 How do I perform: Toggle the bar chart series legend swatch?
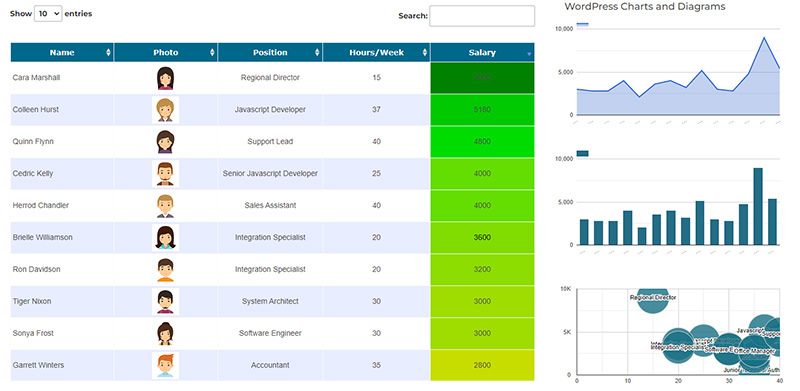pos(583,153)
